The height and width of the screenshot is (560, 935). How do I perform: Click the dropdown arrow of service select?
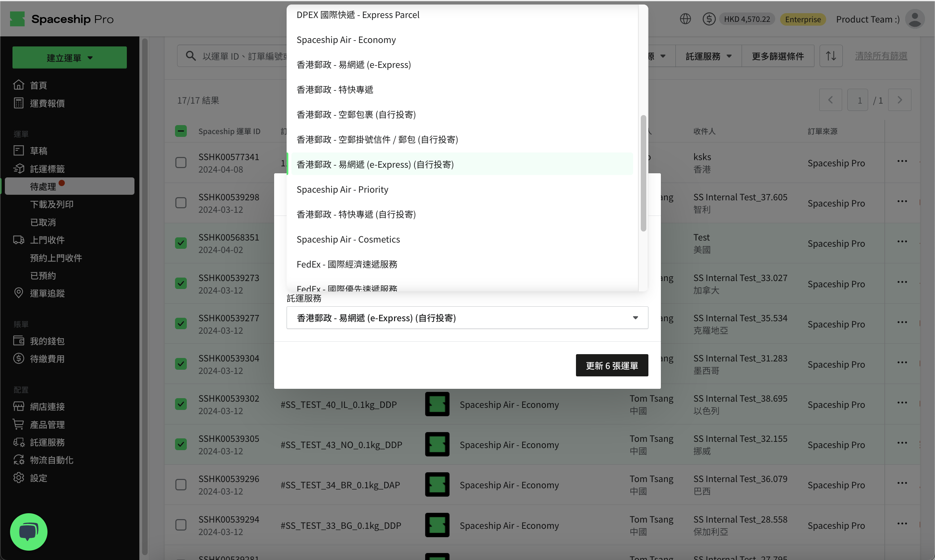[636, 318]
